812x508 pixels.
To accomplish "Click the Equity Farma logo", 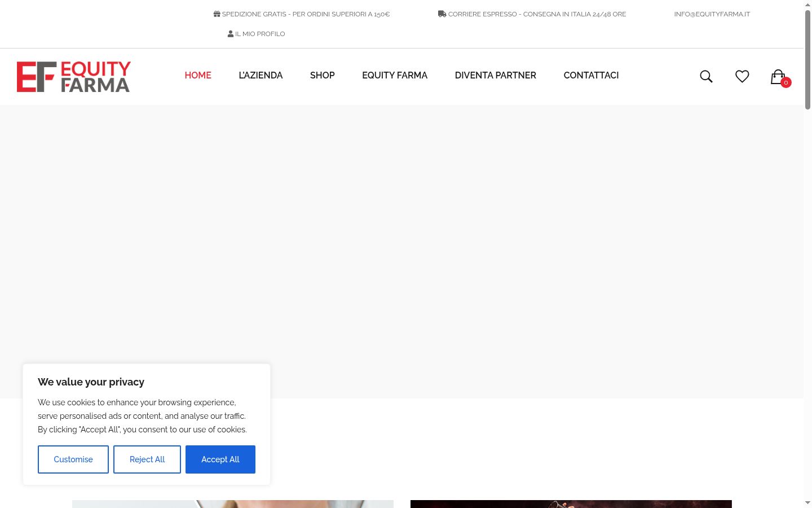I will point(74,76).
